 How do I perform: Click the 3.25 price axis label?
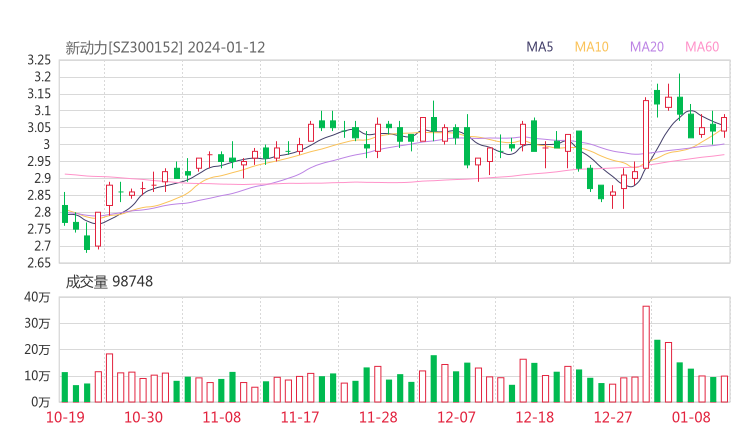(x=39, y=60)
